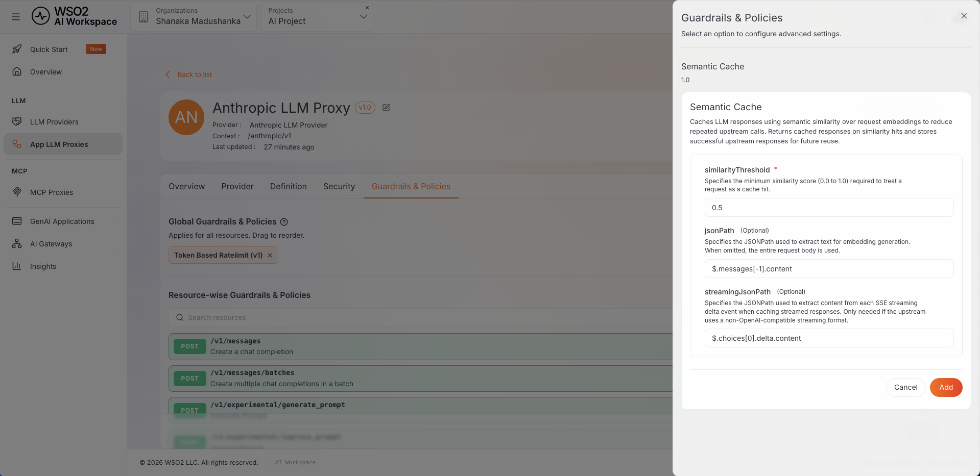Edit the Anthropic LLM Proxy with the pencil icon
980x476 pixels.
(386, 108)
